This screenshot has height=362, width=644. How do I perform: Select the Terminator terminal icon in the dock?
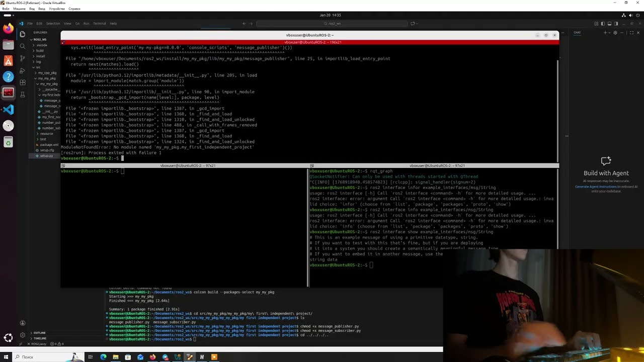[8, 93]
